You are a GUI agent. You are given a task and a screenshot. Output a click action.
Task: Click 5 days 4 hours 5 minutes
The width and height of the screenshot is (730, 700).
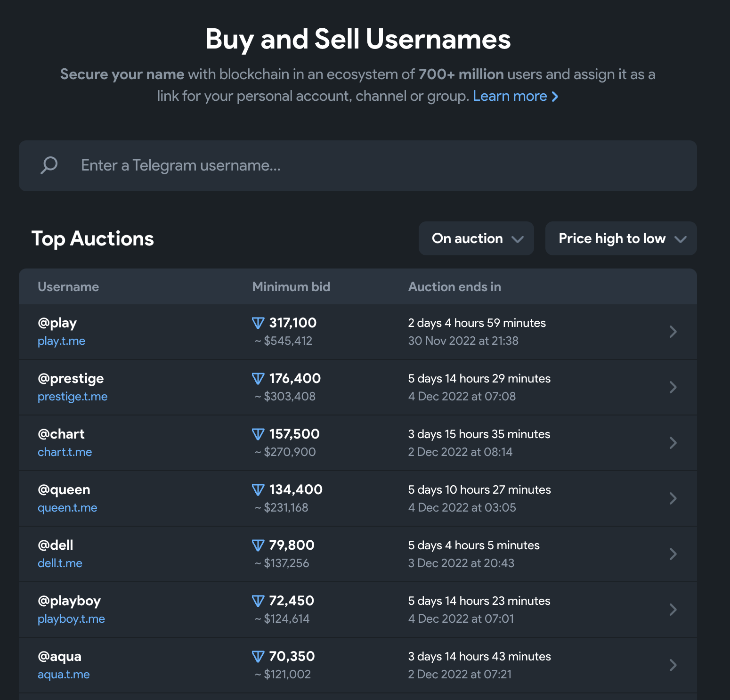pos(474,545)
